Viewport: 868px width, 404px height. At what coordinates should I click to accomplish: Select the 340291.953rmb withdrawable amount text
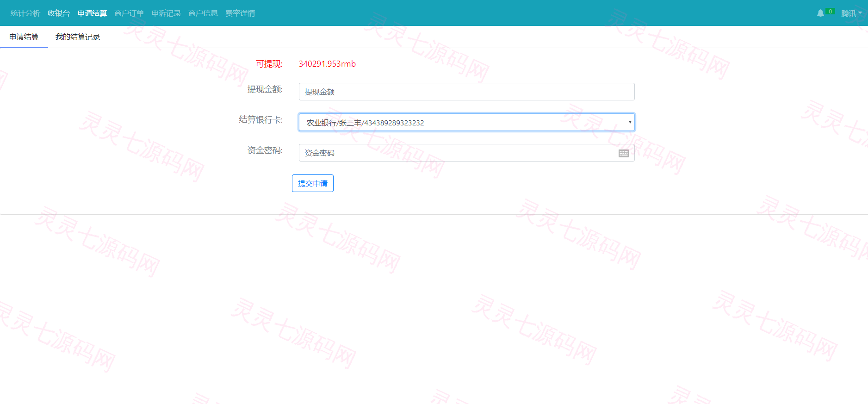327,64
